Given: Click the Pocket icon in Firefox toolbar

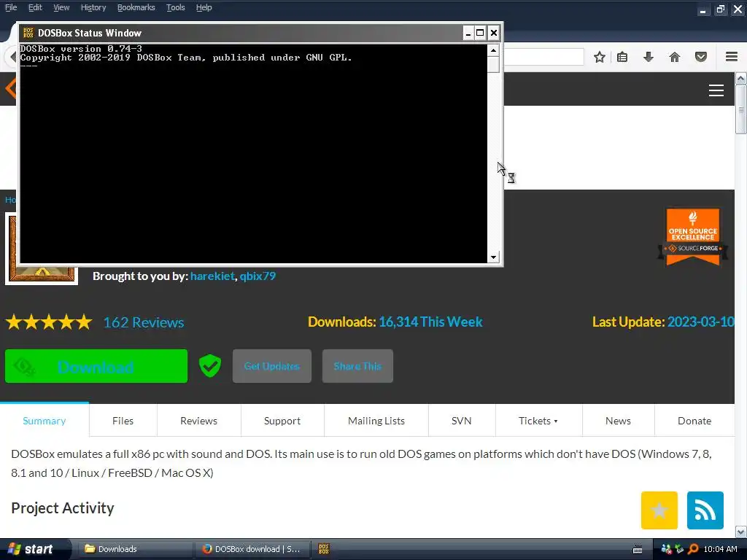Looking at the screenshot, I should click(x=701, y=57).
